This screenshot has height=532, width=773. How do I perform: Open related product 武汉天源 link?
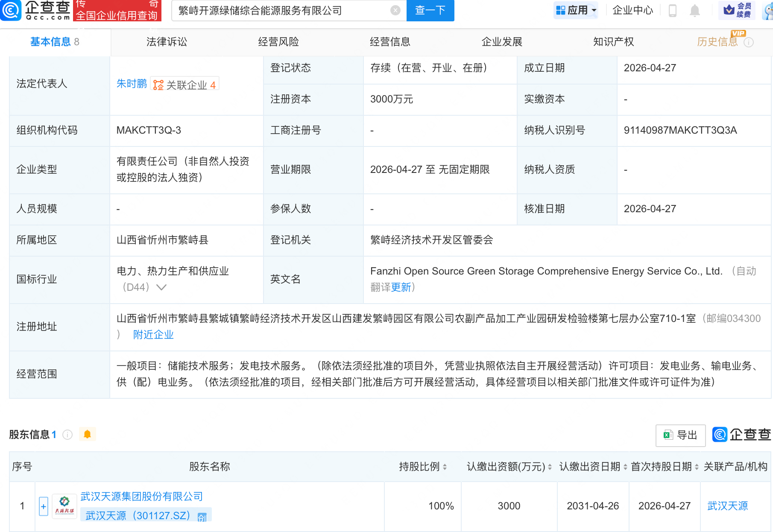point(728,506)
